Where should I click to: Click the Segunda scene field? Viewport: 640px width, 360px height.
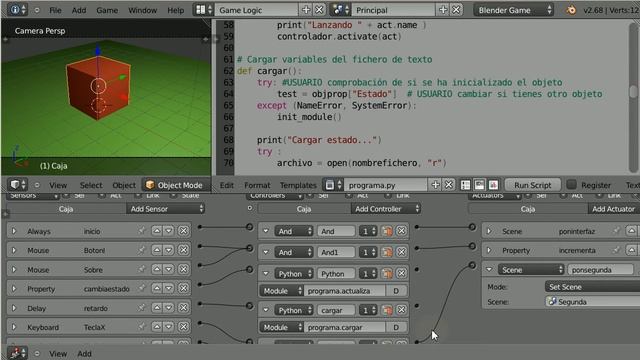[593, 302]
